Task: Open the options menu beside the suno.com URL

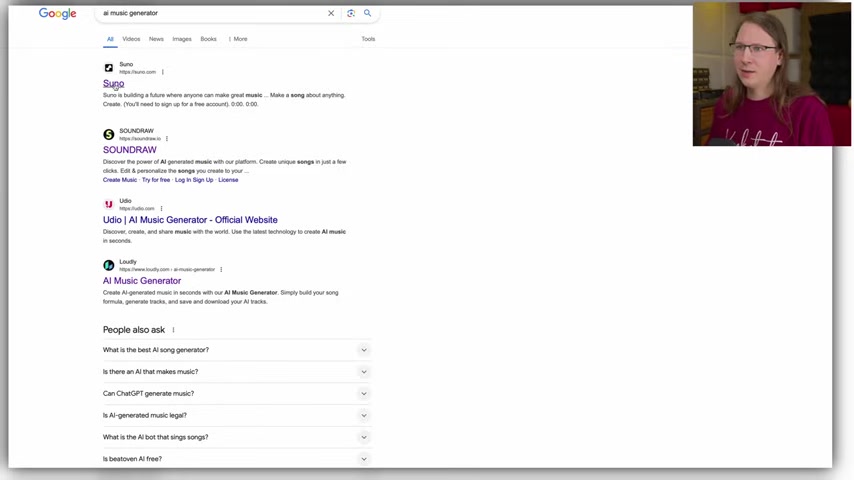Action: (163, 72)
